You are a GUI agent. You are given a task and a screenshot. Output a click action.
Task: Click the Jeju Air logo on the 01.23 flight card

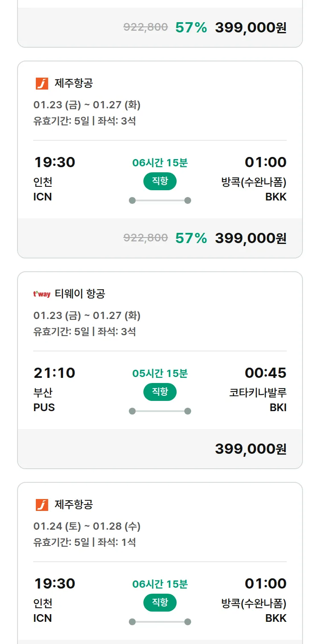coord(42,83)
